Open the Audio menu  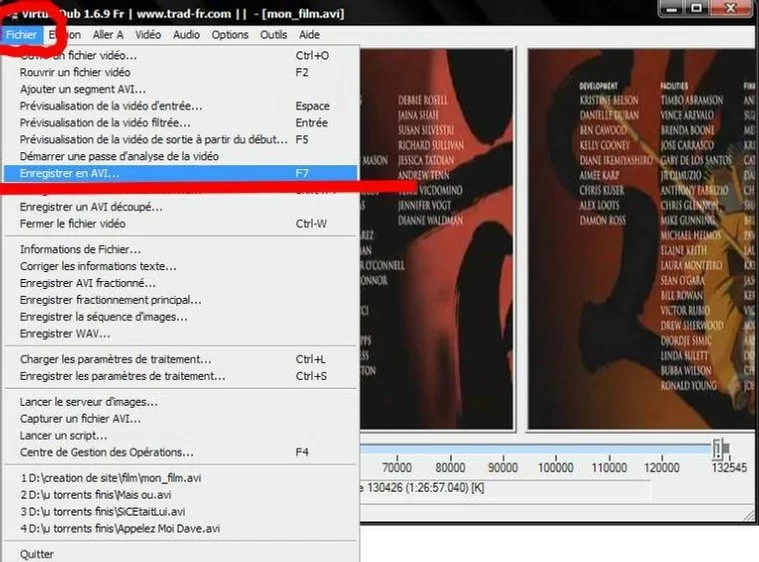coord(186,35)
